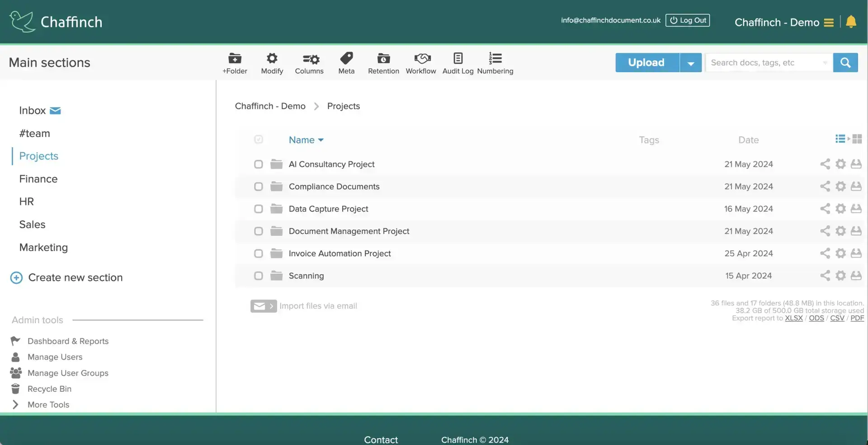Tick the select-all checkbox in header
Screen dimensions: 868x445
tap(258, 140)
